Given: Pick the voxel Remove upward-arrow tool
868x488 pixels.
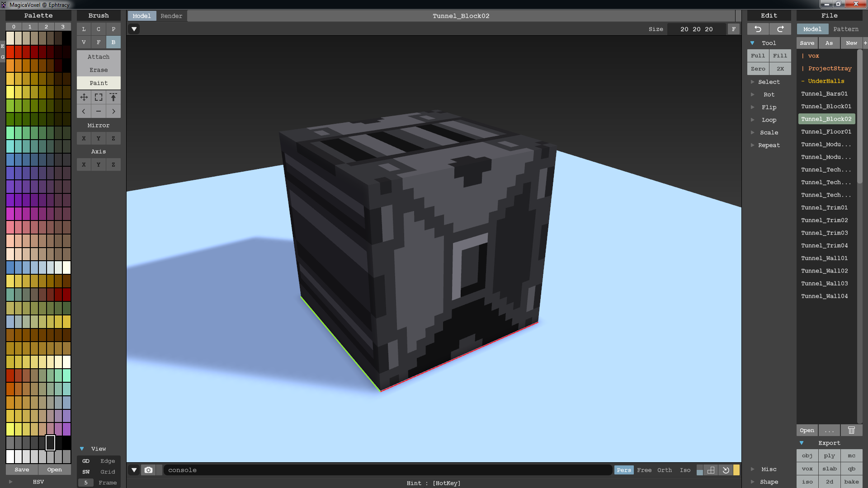Looking at the screenshot, I should (113, 97).
